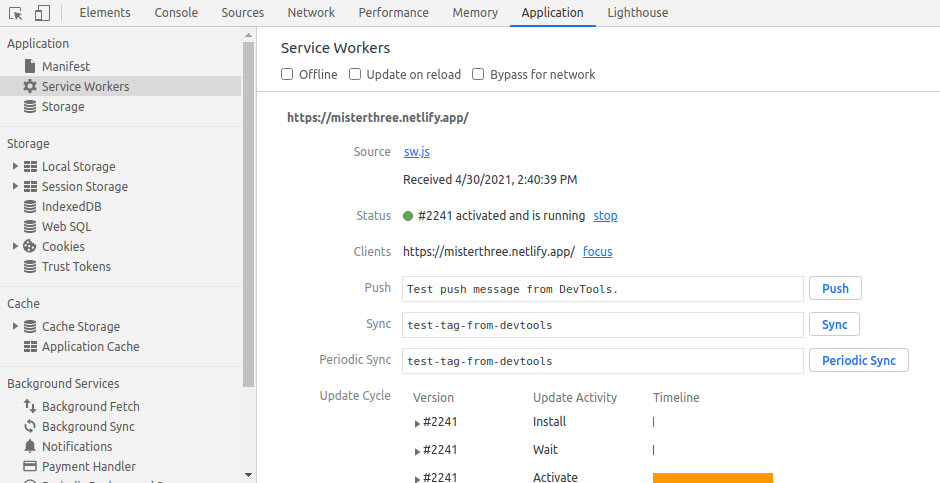Click the Session Storage grid icon
Image resolution: width=940 pixels, height=483 pixels.
(x=30, y=186)
